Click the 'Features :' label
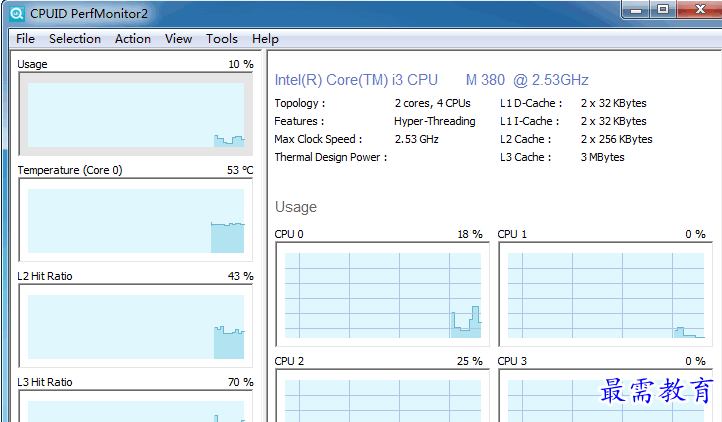This screenshot has width=722, height=422. (299, 121)
